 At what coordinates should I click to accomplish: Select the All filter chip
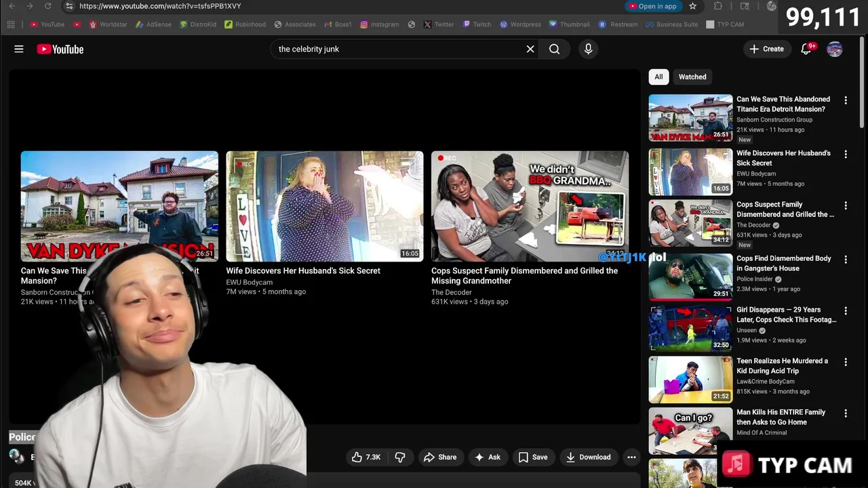coord(658,77)
